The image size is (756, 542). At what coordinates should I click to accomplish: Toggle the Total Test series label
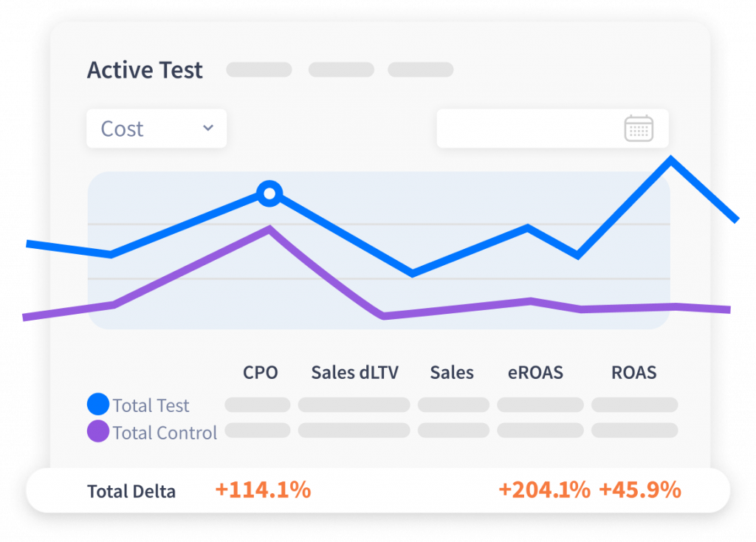pyautogui.click(x=151, y=405)
